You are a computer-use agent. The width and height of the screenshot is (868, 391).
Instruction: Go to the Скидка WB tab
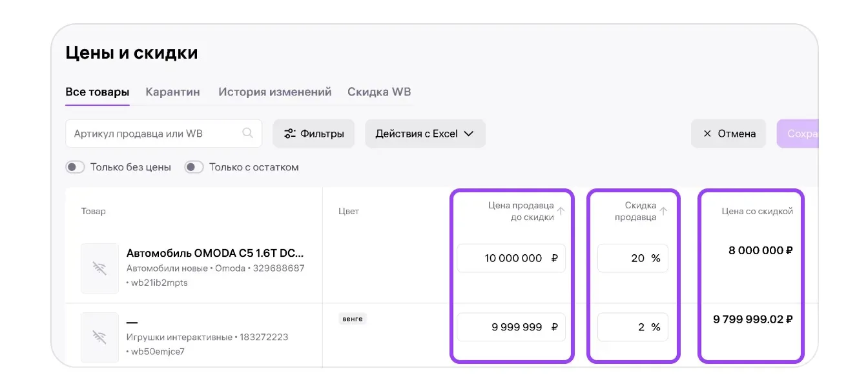(379, 92)
